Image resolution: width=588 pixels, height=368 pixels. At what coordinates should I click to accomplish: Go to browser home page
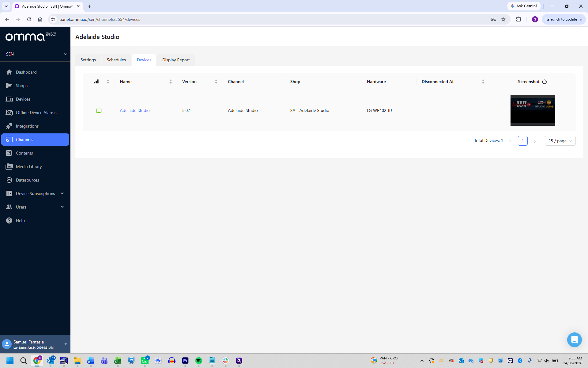40,19
